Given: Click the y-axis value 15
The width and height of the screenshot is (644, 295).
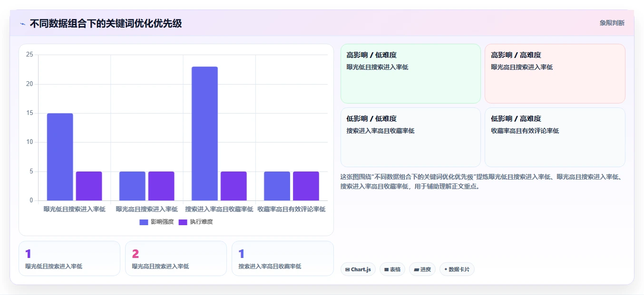Looking at the screenshot, I should coord(29,113).
